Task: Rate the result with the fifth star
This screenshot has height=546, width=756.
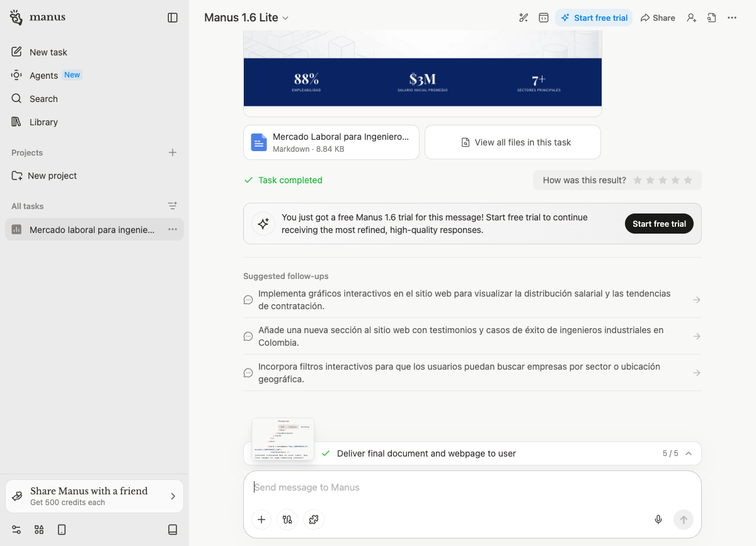Action: (x=688, y=180)
